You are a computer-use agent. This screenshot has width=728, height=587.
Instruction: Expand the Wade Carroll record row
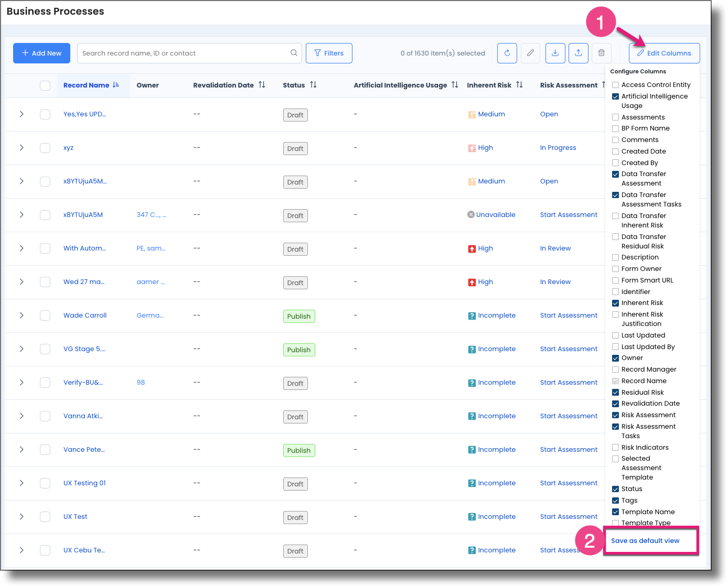tap(21, 315)
